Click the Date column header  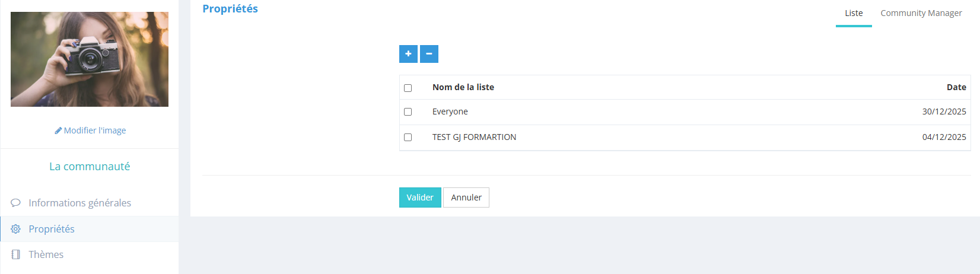point(956,87)
